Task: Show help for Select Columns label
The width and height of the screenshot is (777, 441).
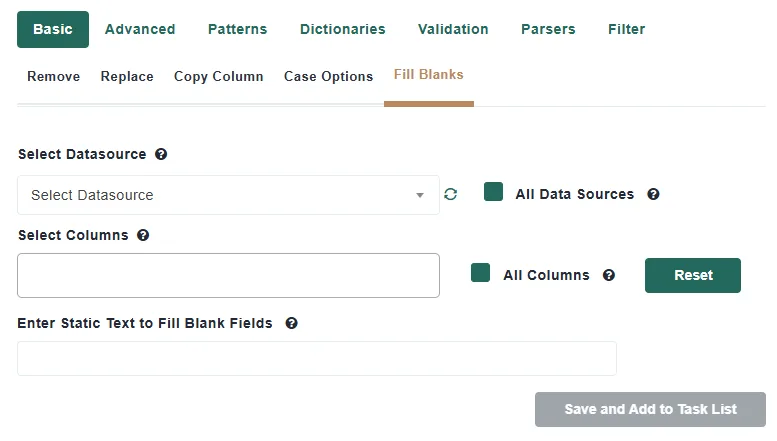Action: click(x=143, y=235)
